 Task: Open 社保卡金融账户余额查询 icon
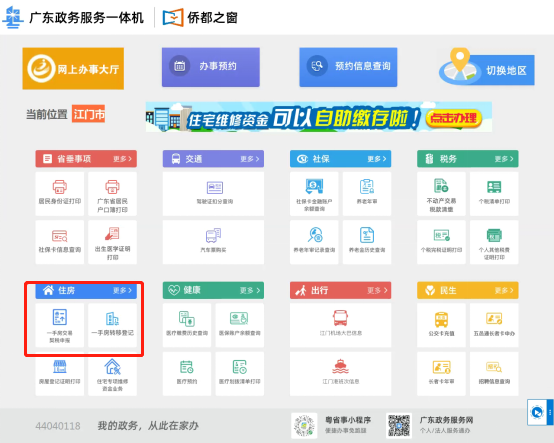coord(314,187)
